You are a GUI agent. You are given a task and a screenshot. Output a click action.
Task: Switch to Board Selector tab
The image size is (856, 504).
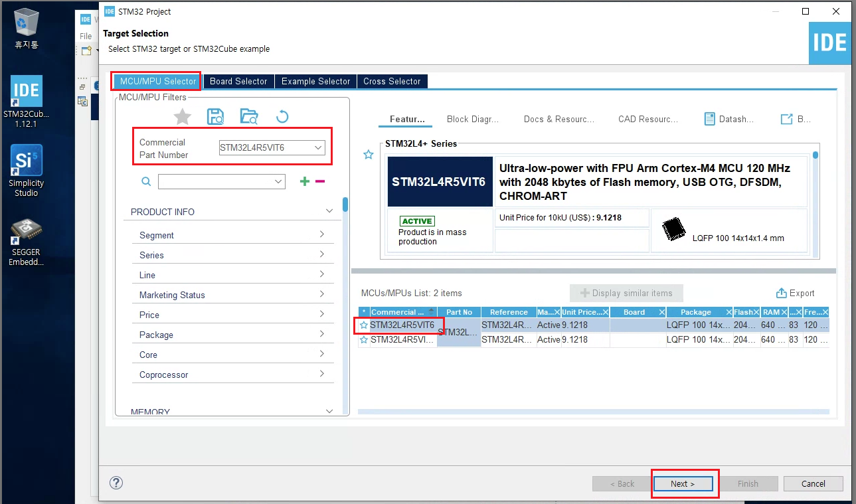238,81
